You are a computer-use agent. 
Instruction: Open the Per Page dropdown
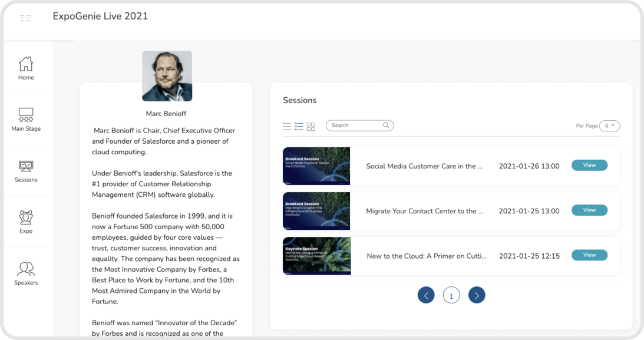click(x=609, y=126)
